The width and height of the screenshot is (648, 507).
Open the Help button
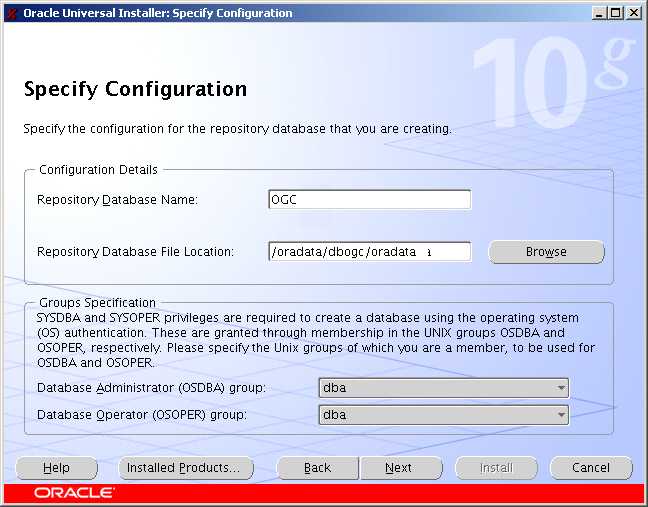click(x=57, y=468)
